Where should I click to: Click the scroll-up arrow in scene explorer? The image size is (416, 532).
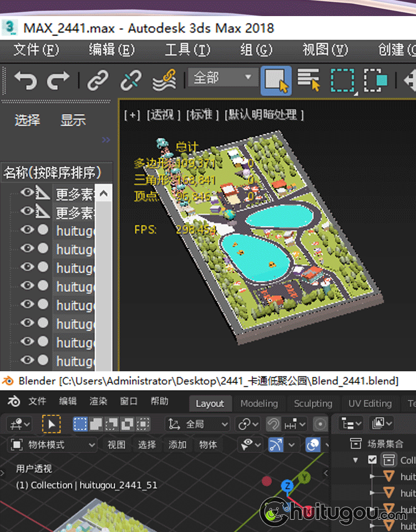[x=104, y=194]
